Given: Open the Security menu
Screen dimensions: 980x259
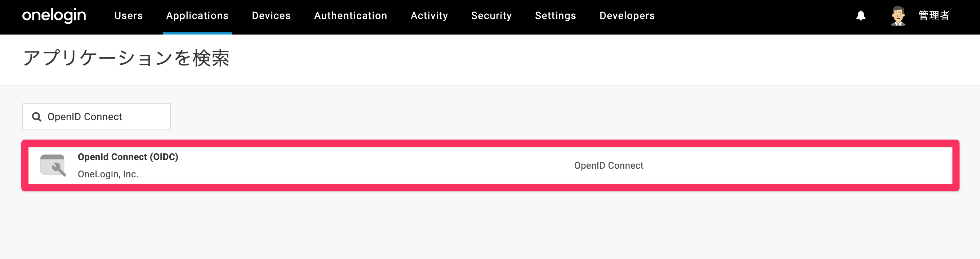Looking at the screenshot, I should pos(491,15).
